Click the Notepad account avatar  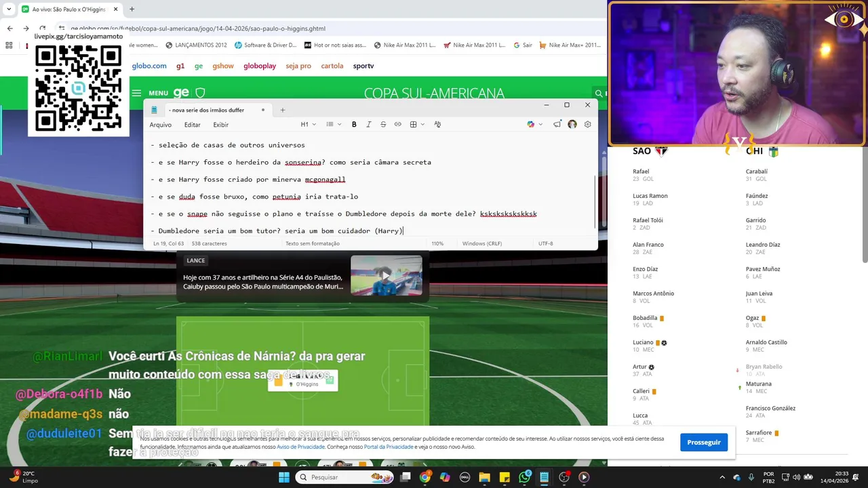pos(572,125)
